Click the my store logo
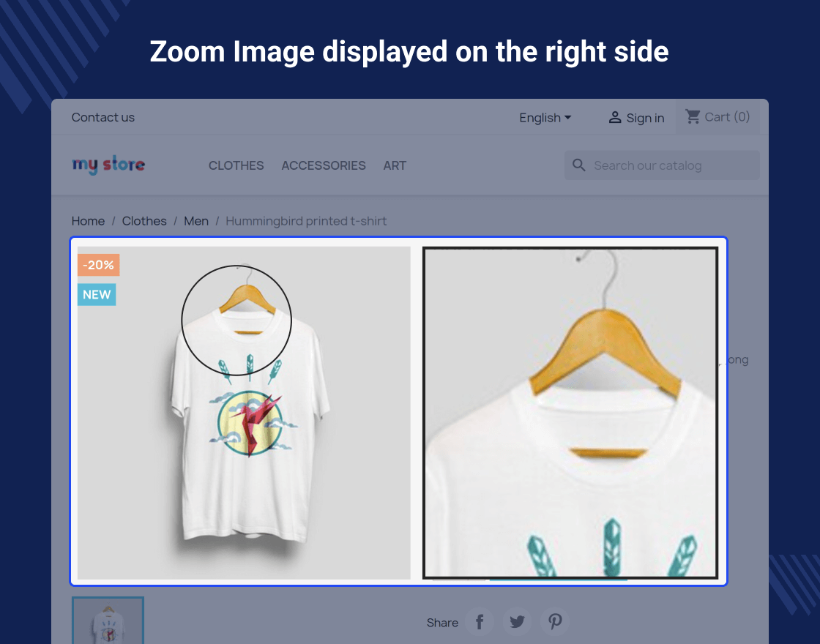Screen dimensions: 820x644 pyautogui.click(x=108, y=165)
